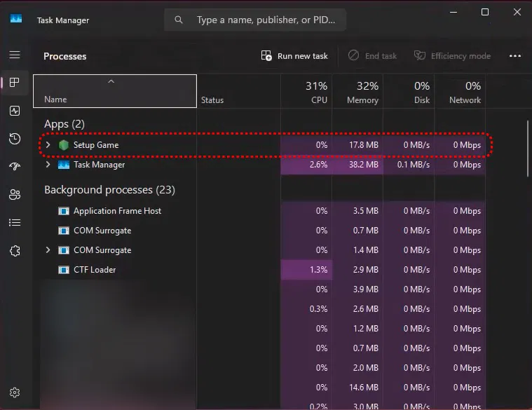Click the Efficiency mode button

pyautogui.click(x=452, y=55)
